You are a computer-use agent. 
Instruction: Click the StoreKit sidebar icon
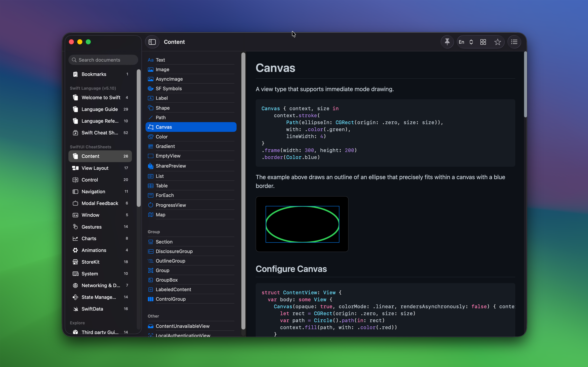75,262
